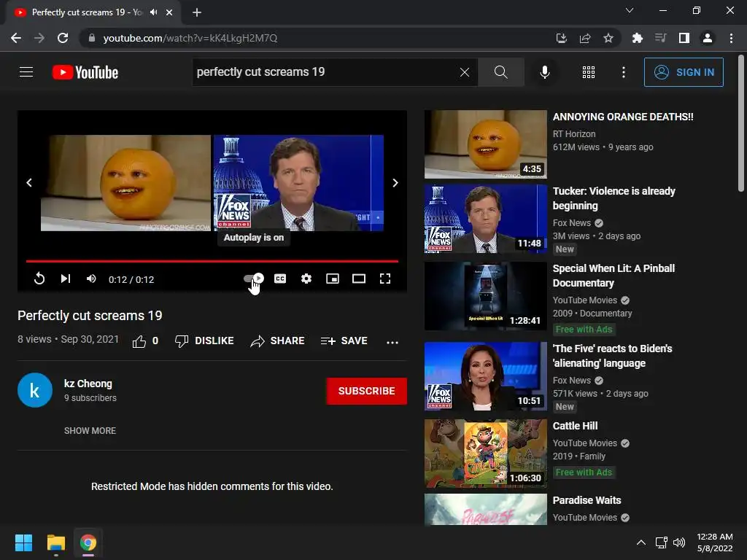Start voice search with microphone
The width and height of the screenshot is (747, 560).
(x=544, y=72)
